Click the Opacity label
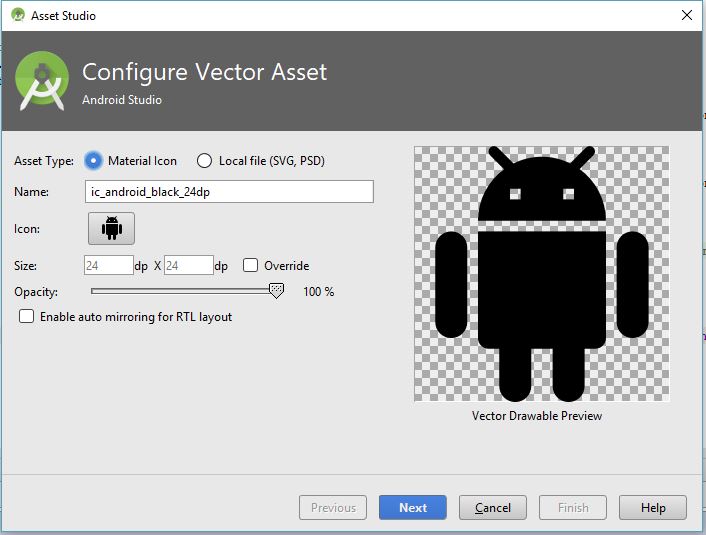Screen dimensions: 706x535 36,292
